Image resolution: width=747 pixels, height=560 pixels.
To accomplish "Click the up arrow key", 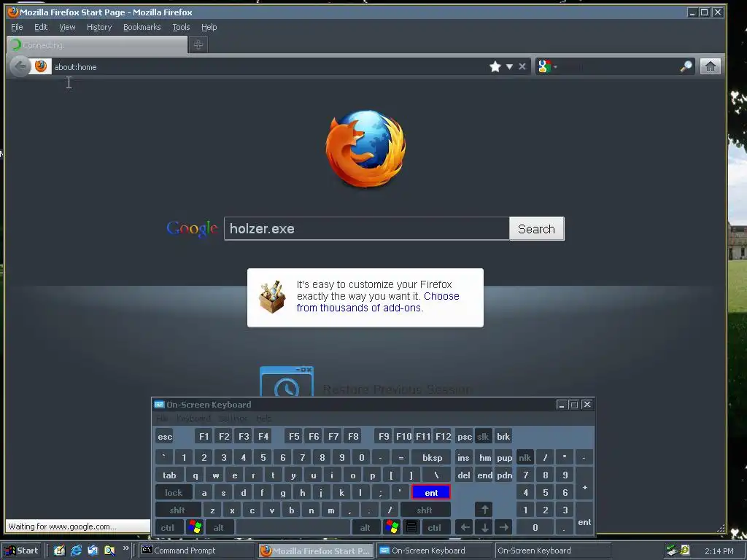I will (484, 510).
